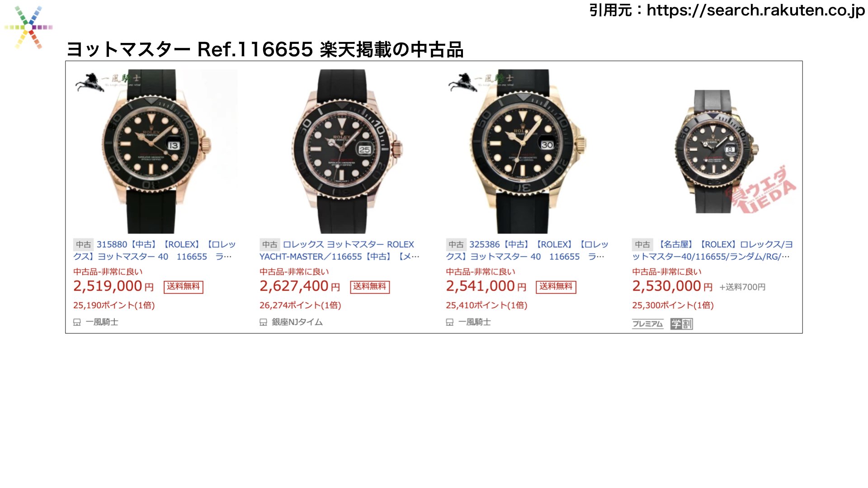Click the shop icon beside 銀座NJタイム

[x=263, y=322]
